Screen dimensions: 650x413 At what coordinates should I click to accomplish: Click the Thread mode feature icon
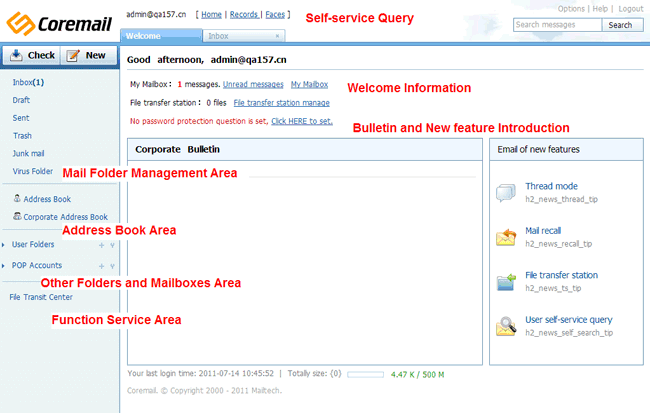[506, 193]
